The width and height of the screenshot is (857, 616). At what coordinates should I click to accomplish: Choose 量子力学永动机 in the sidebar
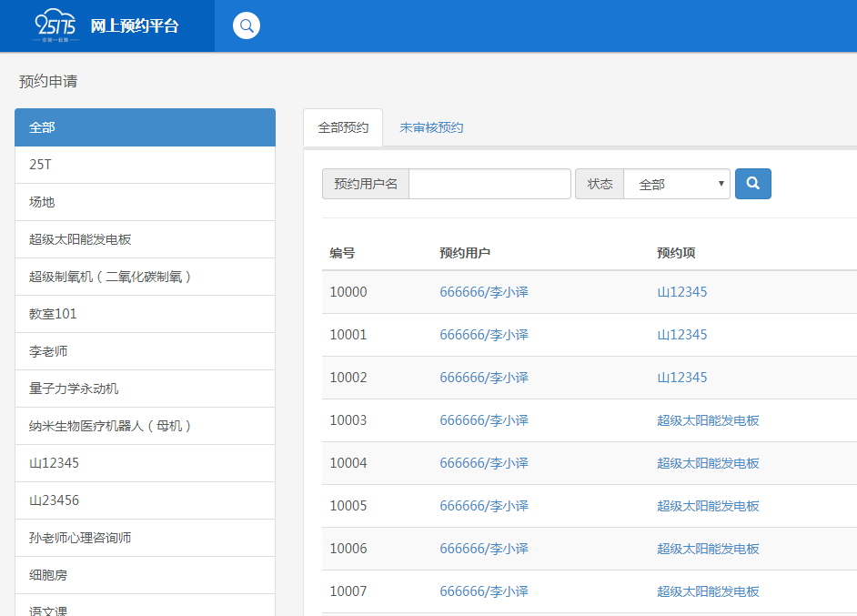pyautogui.click(x=145, y=389)
